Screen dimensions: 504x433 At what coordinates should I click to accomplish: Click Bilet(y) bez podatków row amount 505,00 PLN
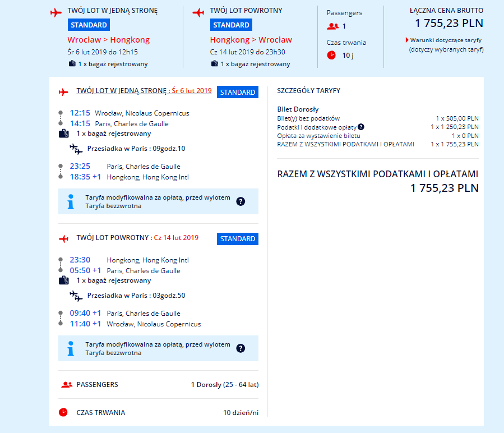(457, 118)
